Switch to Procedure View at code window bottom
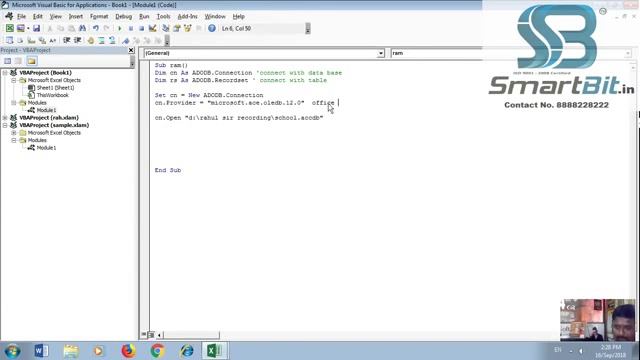The image size is (640, 360). coord(144,335)
